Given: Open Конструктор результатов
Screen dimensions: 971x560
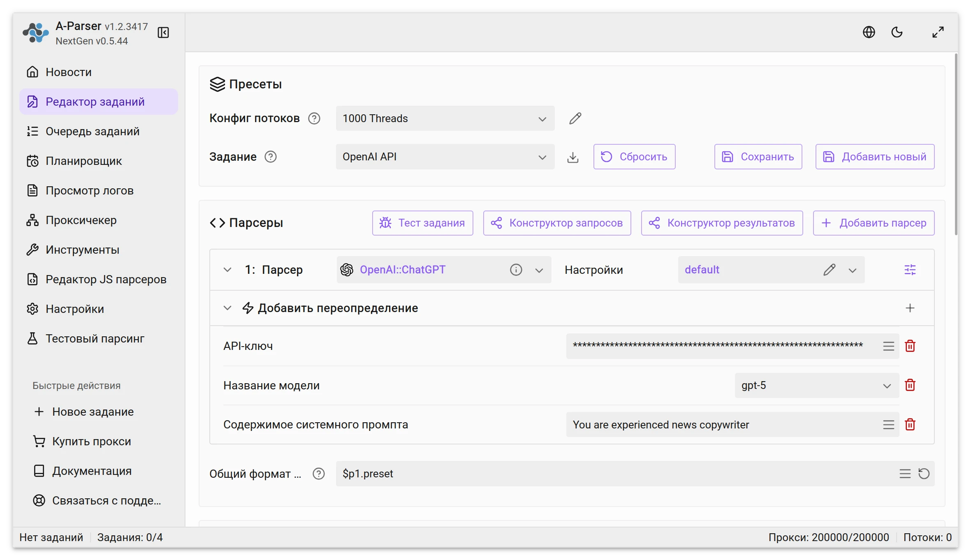Looking at the screenshot, I should [x=722, y=223].
